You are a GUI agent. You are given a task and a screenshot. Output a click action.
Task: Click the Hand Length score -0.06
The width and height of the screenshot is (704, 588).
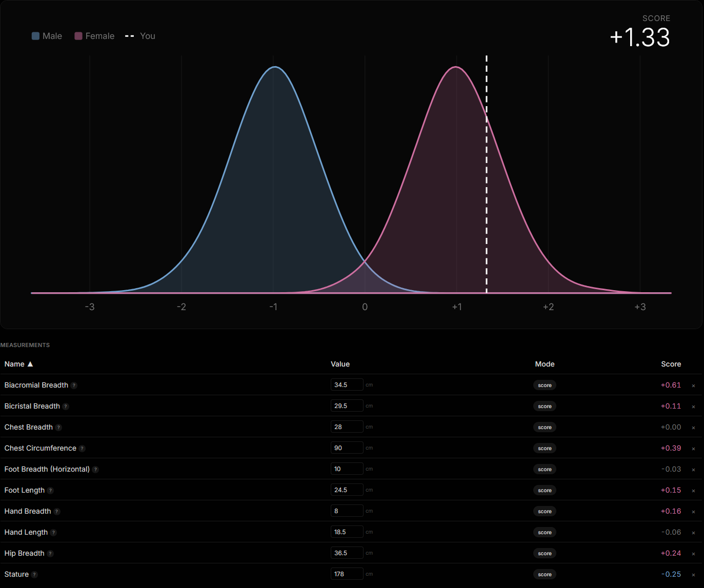tap(671, 532)
